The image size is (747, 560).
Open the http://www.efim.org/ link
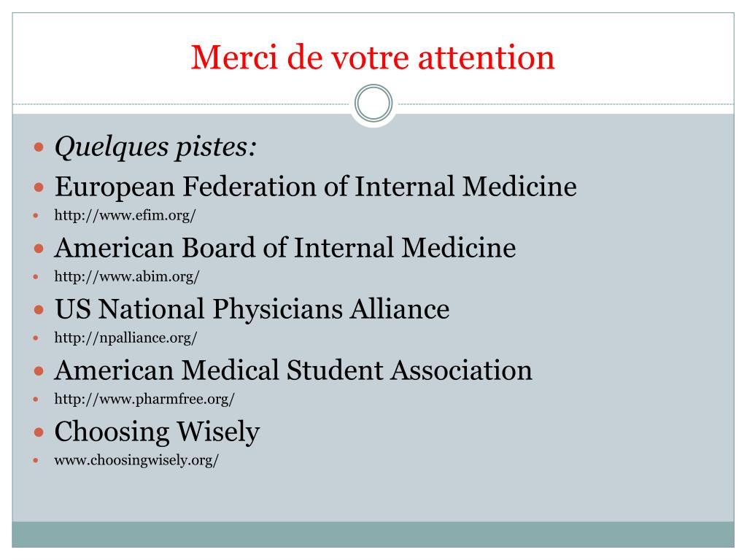[x=125, y=215]
